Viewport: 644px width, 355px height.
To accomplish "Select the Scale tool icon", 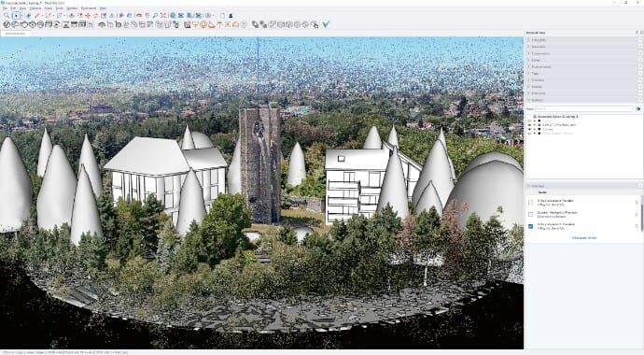I will (x=104, y=16).
